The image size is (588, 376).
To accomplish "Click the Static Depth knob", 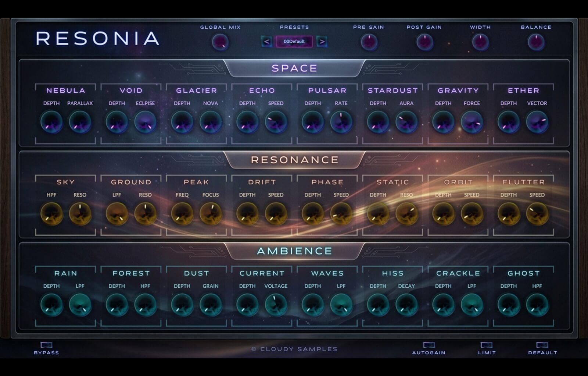I will pos(378,214).
